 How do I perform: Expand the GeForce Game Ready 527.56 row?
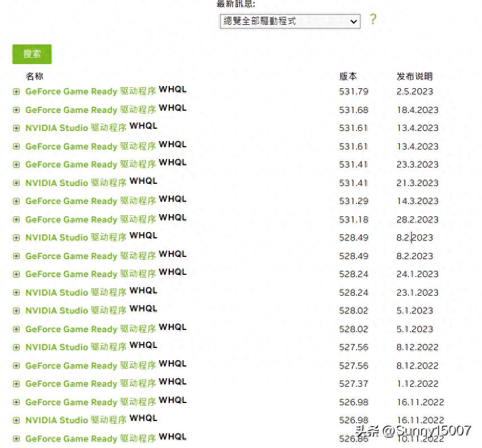tap(16, 366)
